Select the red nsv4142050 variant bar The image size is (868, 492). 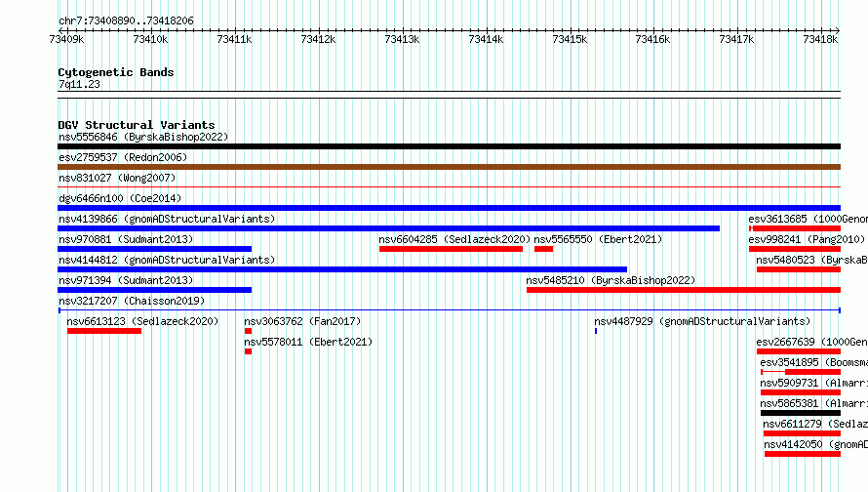coord(803,454)
